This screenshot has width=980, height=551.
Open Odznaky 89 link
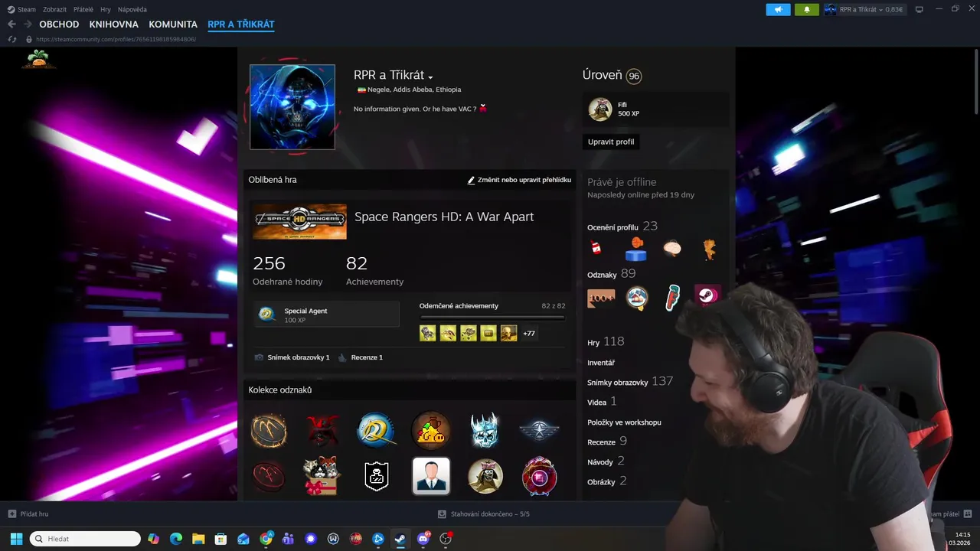point(611,274)
